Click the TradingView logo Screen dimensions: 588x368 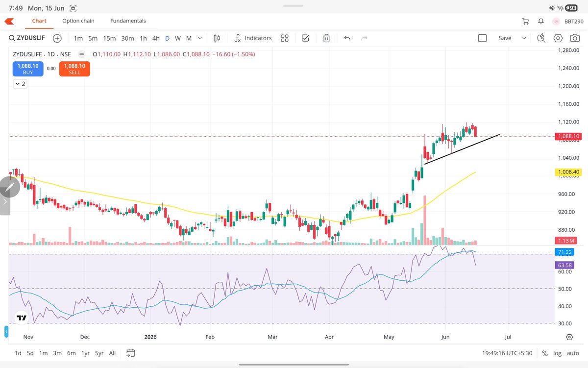21,318
